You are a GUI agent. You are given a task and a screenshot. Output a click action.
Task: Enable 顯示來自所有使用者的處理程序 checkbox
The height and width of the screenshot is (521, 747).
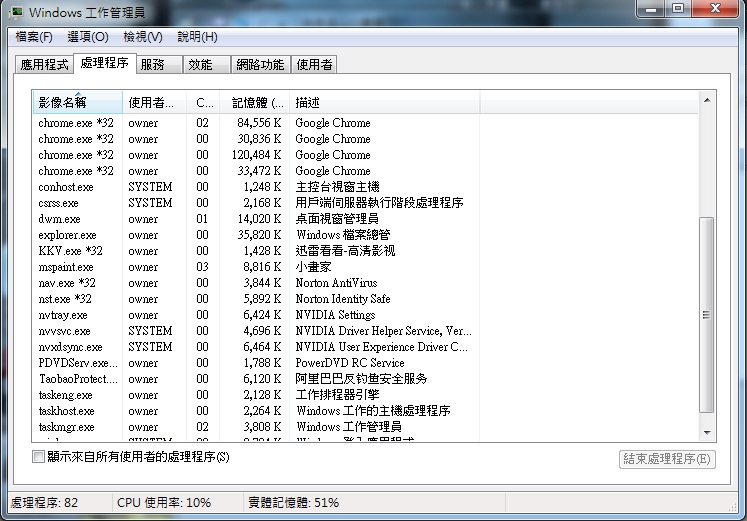39,457
